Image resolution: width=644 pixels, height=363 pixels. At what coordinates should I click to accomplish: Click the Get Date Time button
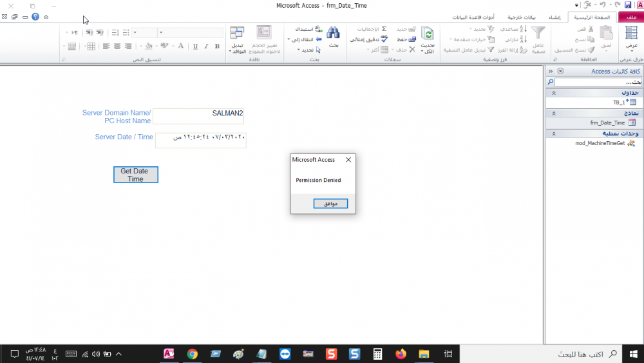[135, 175]
